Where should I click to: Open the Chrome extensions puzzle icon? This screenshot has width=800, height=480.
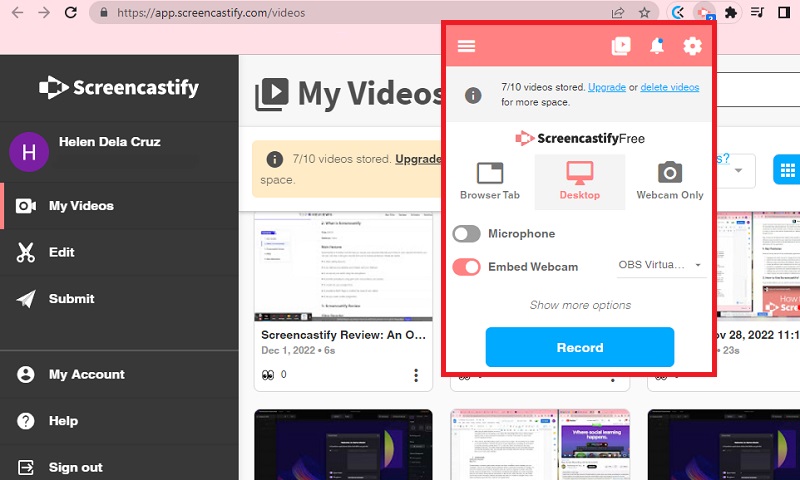(731, 13)
